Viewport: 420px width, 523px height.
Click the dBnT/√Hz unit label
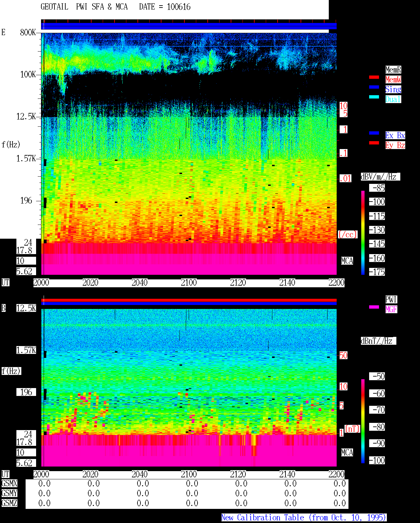(x=378, y=341)
